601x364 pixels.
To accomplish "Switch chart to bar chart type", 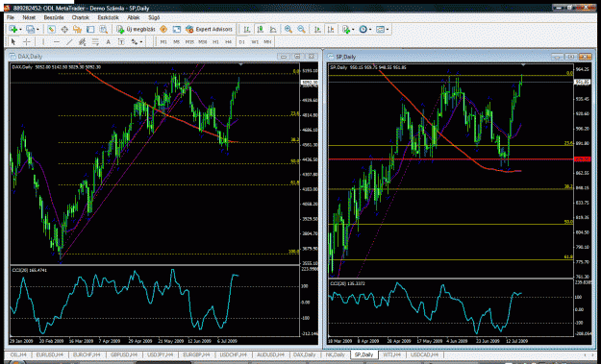I will pos(247,29).
